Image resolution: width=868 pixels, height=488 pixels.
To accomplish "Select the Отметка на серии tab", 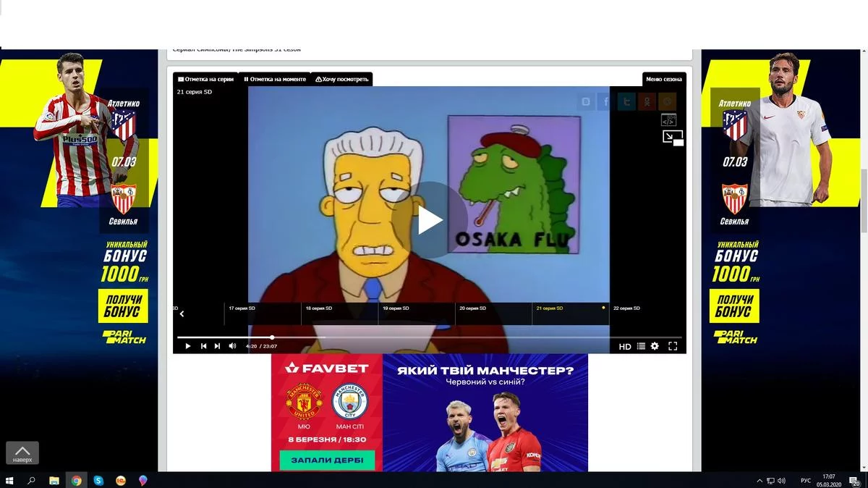I will (205, 79).
